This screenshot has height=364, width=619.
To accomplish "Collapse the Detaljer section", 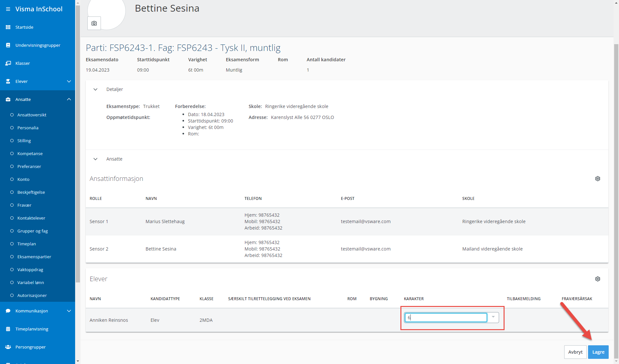I will tap(95, 89).
